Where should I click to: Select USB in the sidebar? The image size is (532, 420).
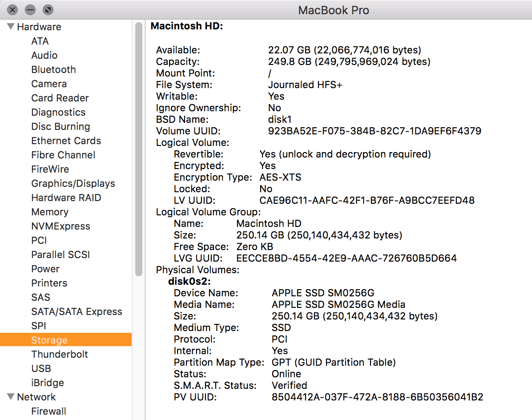(x=41, y=368)
